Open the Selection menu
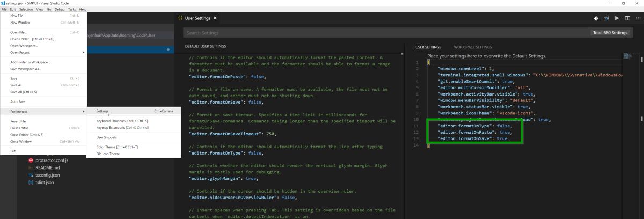The width and height of the screenshot is (644, 219). (25, 10)
